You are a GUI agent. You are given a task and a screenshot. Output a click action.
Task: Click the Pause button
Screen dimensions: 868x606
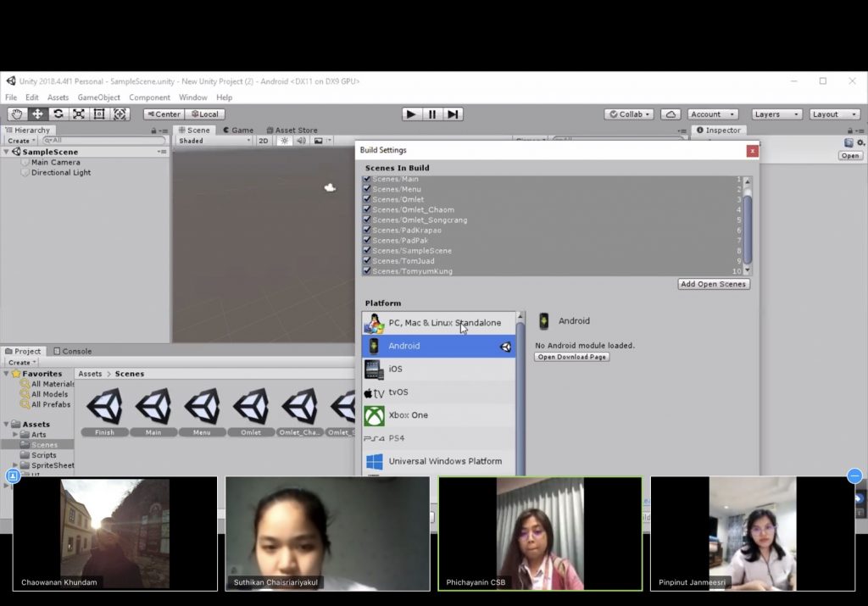coord(432,114)
